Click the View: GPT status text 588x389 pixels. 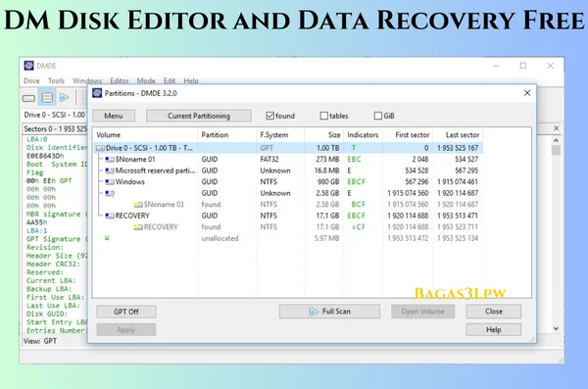pos(40,341)
